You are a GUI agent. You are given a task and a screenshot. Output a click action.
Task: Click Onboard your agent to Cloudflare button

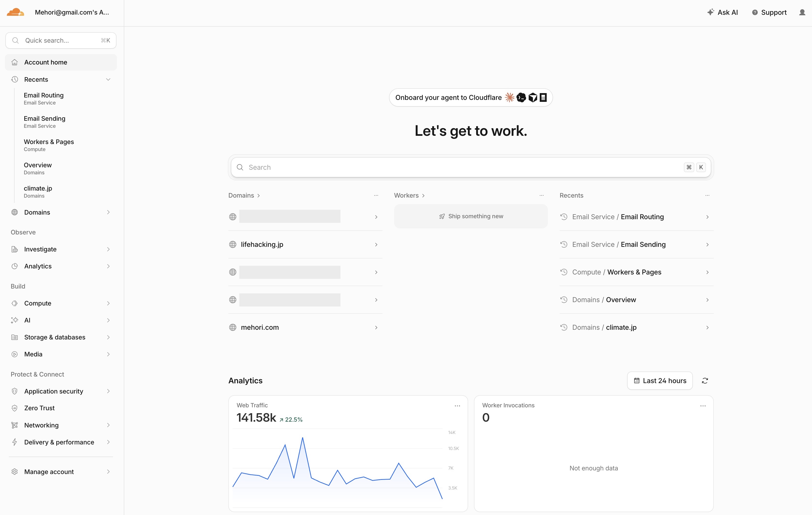[x=471, y=98]
